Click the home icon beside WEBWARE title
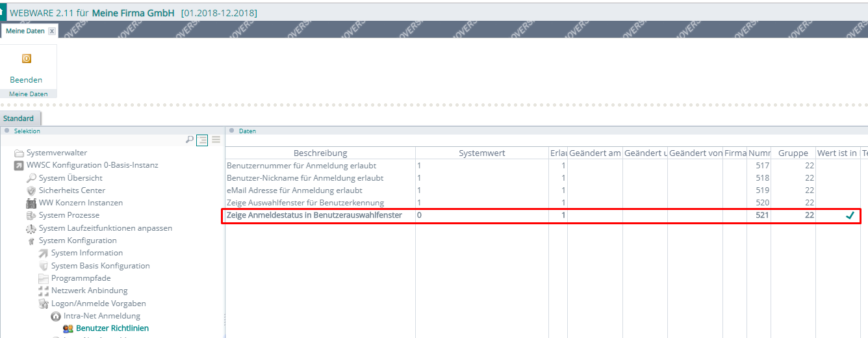The height and width of the screenshot is (338, 868). (3, 11)
